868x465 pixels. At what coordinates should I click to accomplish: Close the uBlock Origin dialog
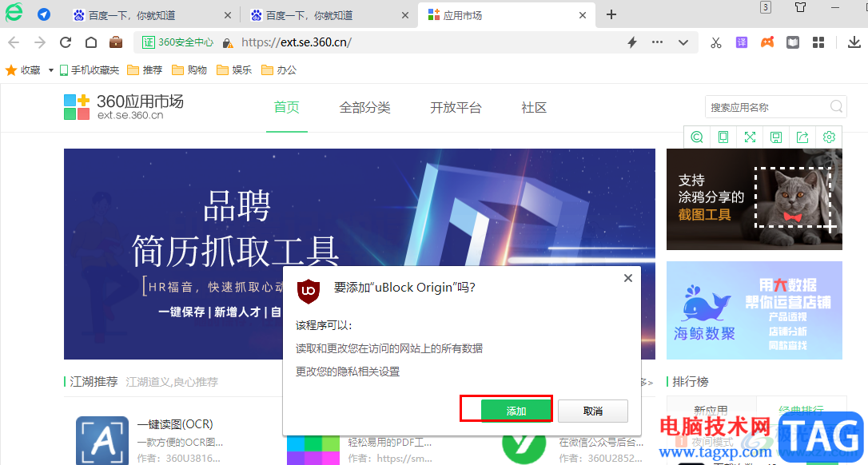tap(627, 278)
